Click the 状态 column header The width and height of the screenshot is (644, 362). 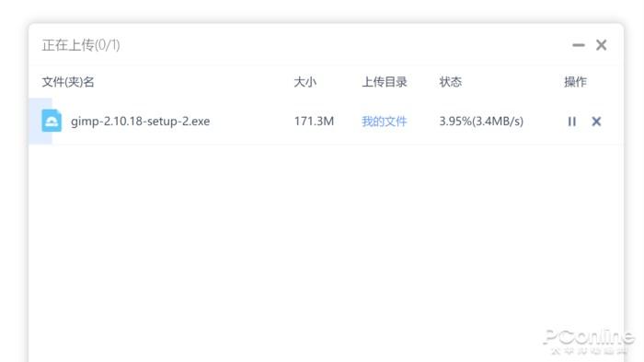(x=451, y=82)
